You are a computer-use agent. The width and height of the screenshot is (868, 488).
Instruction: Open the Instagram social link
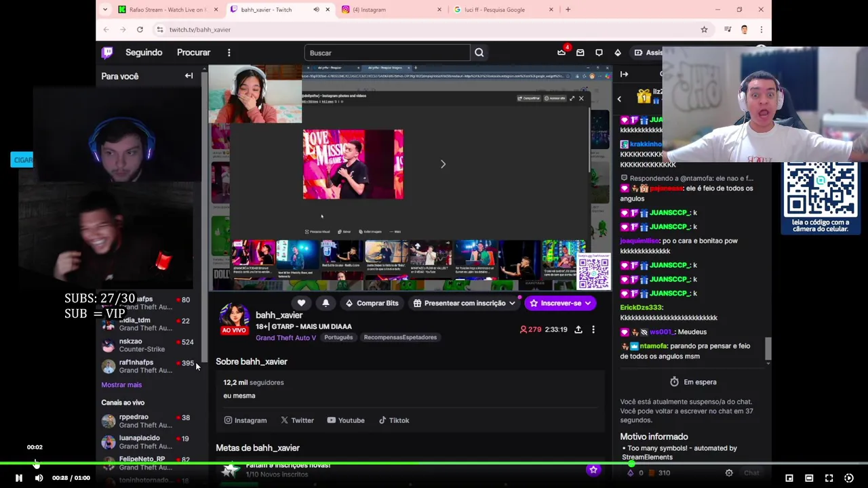point(245,420)
